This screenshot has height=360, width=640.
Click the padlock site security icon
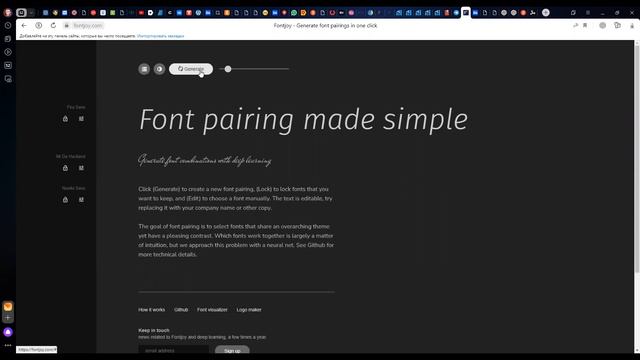click(x=67, y=25)
